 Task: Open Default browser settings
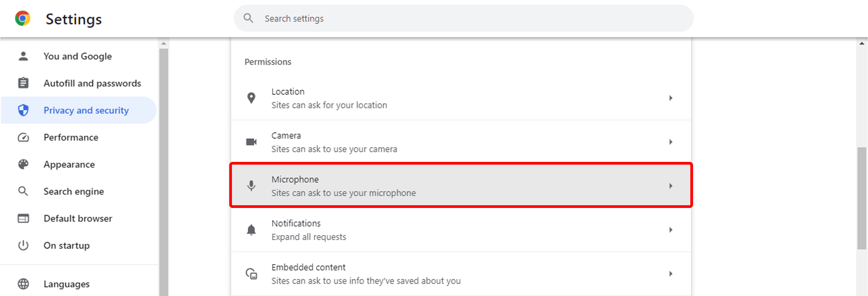[78, 218]
